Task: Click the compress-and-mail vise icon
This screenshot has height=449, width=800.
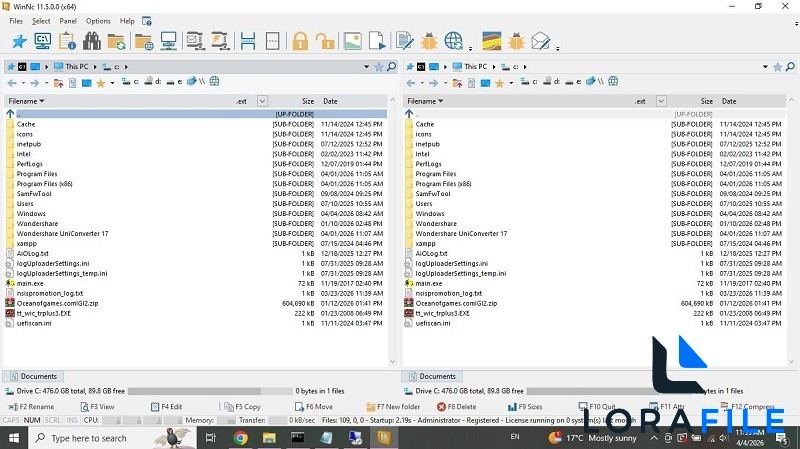Action: click(x=195, y=41)
